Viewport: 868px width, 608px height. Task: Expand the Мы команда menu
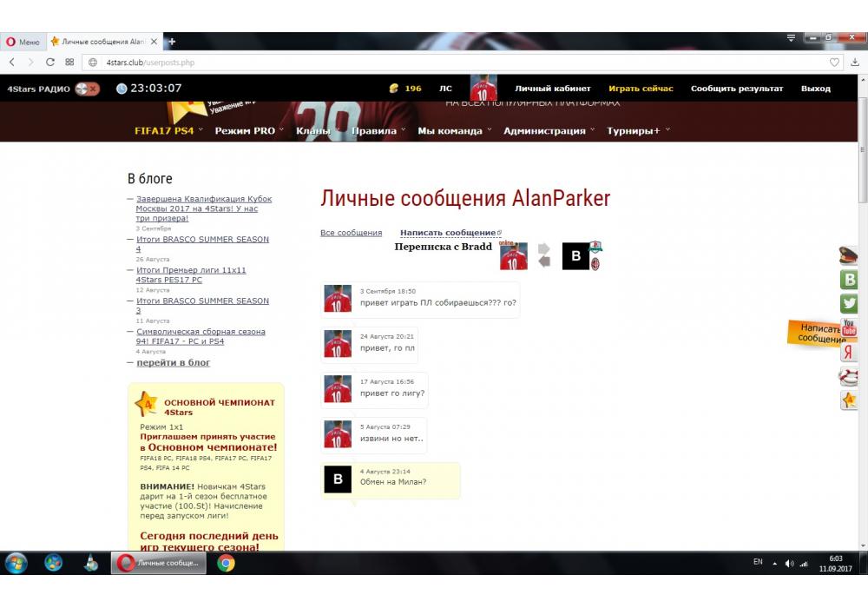(454, 130)
